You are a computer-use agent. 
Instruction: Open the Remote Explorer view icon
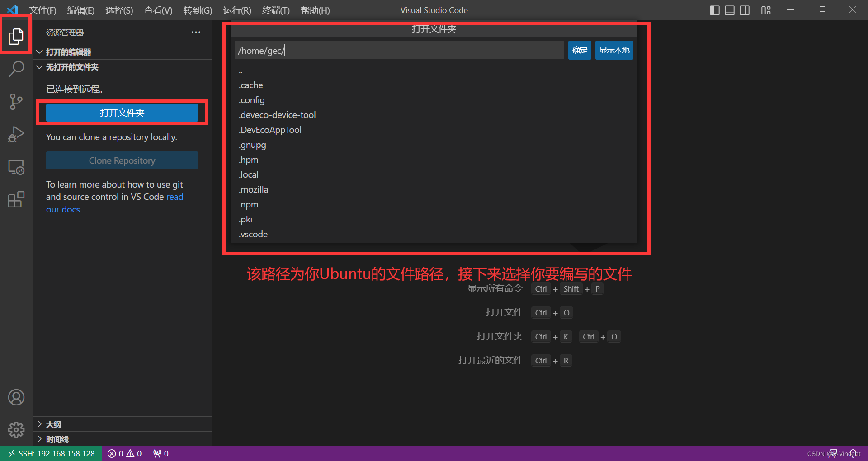[16, 167]
